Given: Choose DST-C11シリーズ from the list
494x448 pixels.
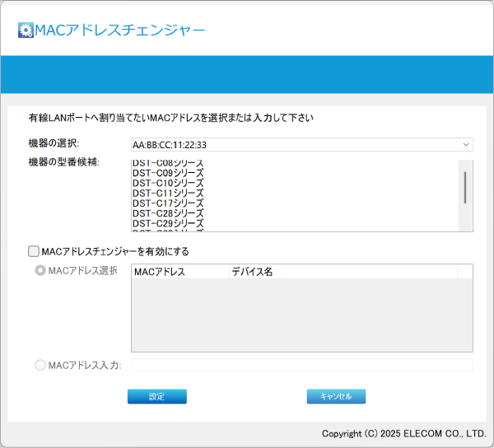Looking at the screenshot, I should (x=168, y=193).
